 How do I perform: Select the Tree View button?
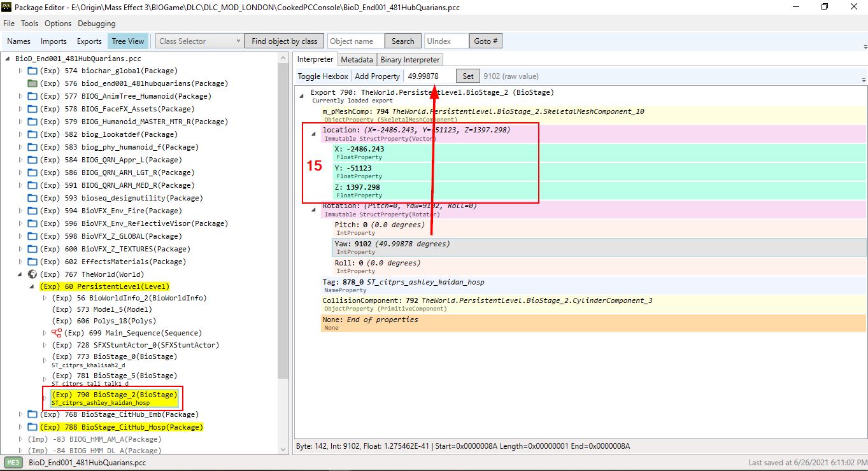[128, 41]
